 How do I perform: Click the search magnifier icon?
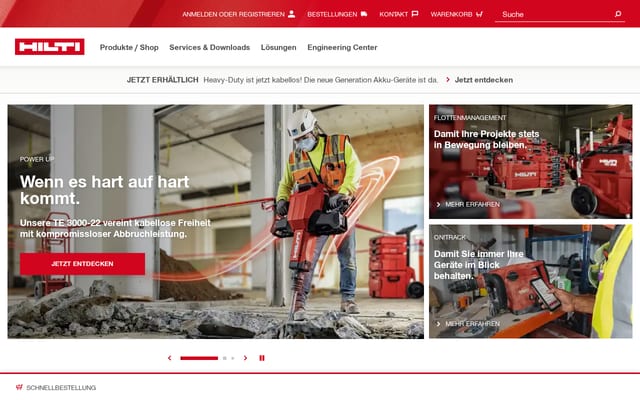pos(618,14)
